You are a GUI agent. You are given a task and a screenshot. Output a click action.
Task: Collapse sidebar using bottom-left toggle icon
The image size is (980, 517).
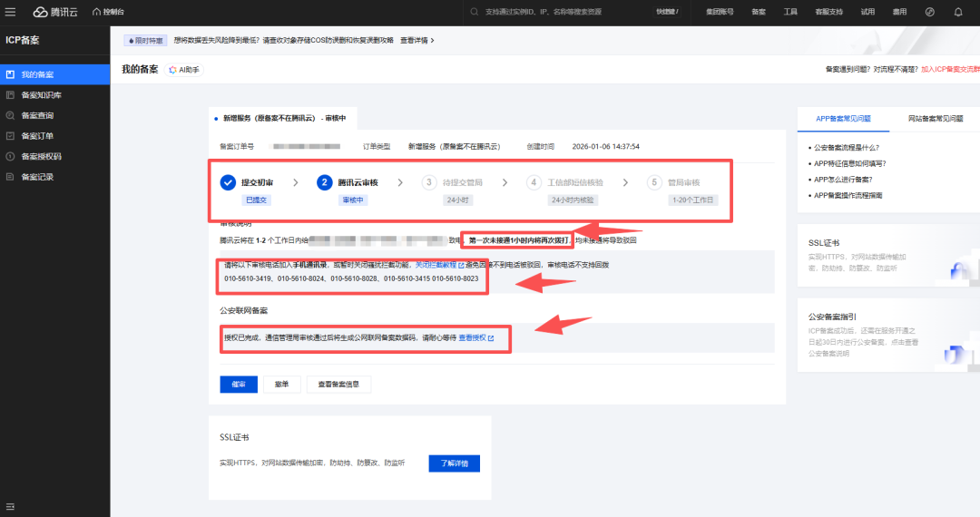(x=10, y=506)
